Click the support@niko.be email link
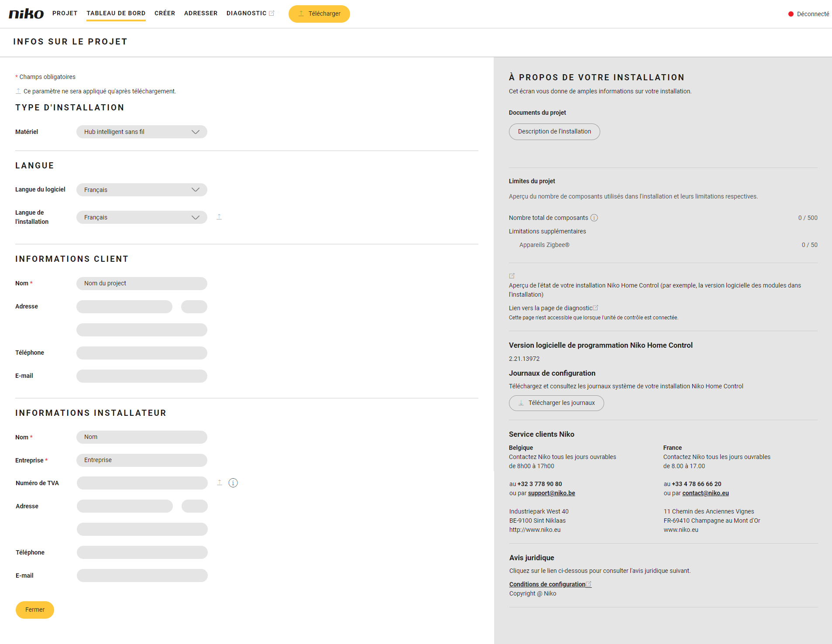The image size is (832, 644). [x=551, y=493]
